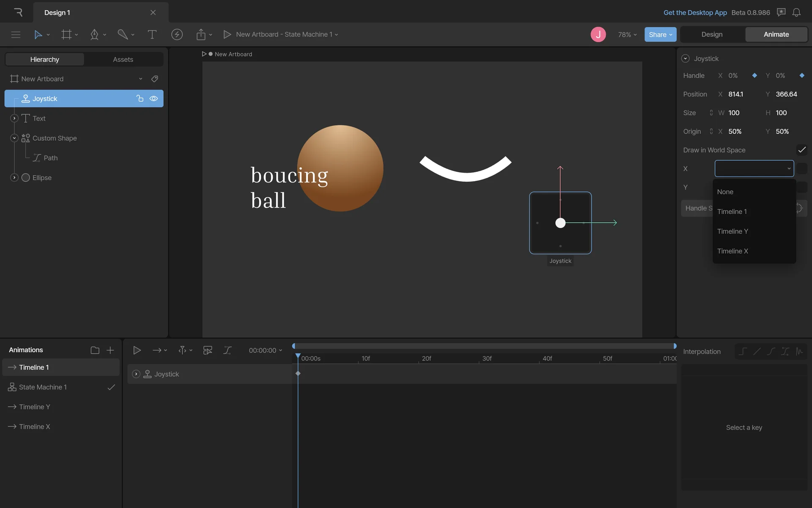Viewport: 812px width, 508px height.
Task: Open the notifications bell icon
Action: pos(796,12)
